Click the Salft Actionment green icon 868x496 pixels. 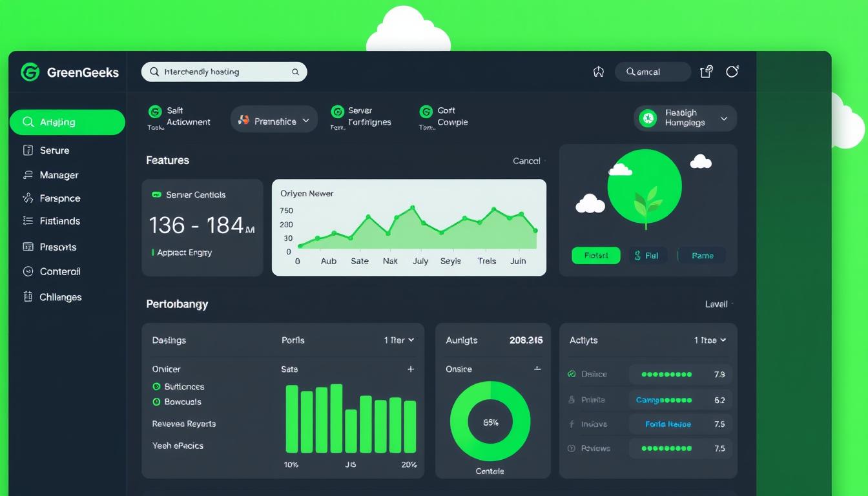[154, 112]
